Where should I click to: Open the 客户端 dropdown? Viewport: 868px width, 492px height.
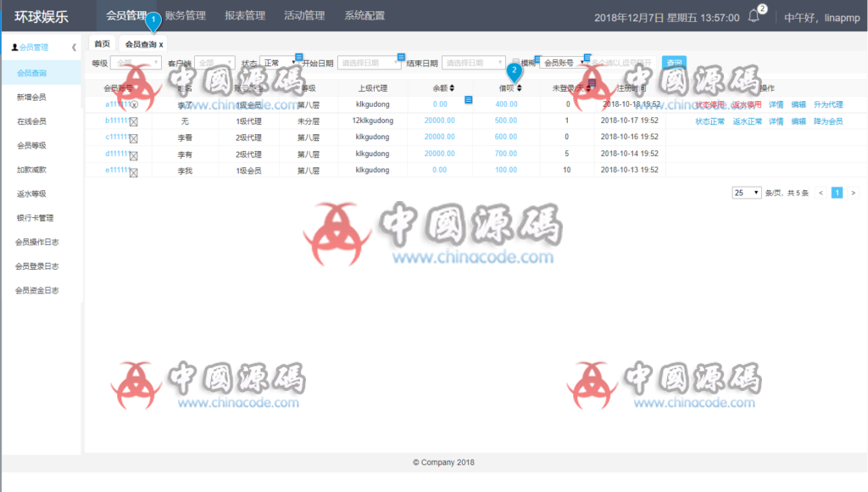214,63
